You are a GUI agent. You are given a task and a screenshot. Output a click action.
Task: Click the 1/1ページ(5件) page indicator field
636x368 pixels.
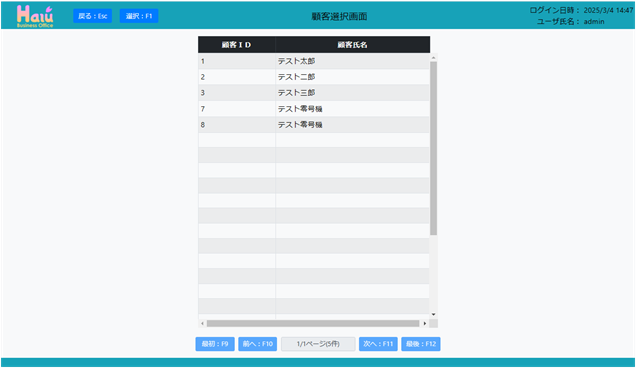coord(318,344)
